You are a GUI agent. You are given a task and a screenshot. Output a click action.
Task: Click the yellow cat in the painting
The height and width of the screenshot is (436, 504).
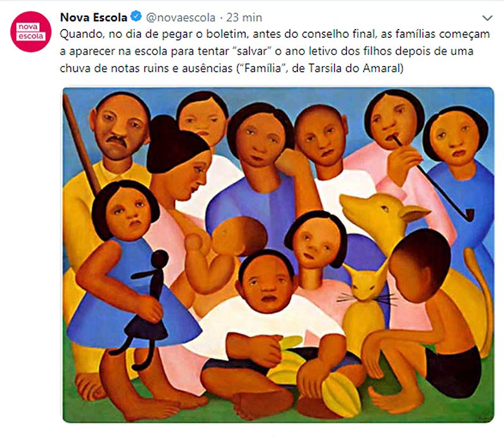pos(364,309)
